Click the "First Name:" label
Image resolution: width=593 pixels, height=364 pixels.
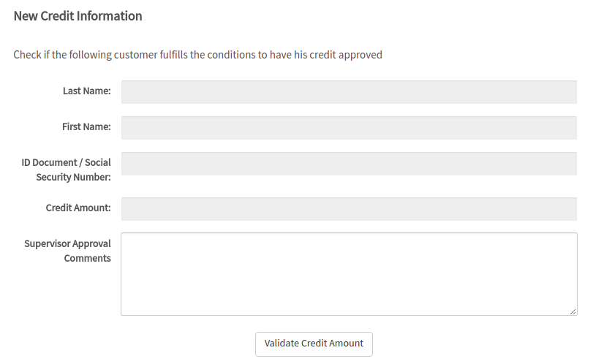tap(86, 127)
